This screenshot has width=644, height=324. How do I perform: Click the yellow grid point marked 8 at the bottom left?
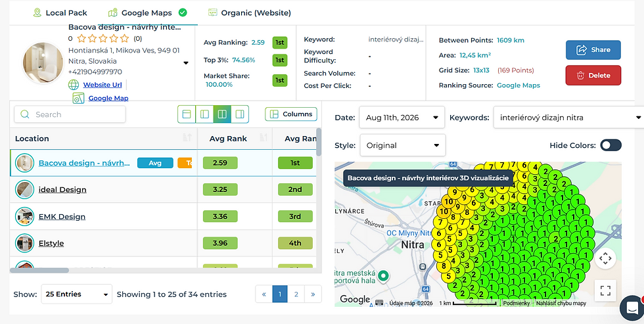pyautogui.click(x=444, y=266)
